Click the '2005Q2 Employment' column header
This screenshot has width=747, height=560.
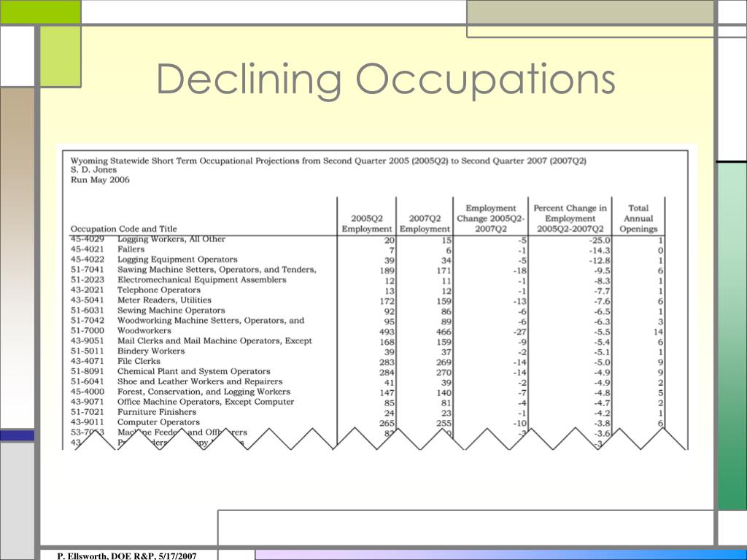[x=366, y=223]
